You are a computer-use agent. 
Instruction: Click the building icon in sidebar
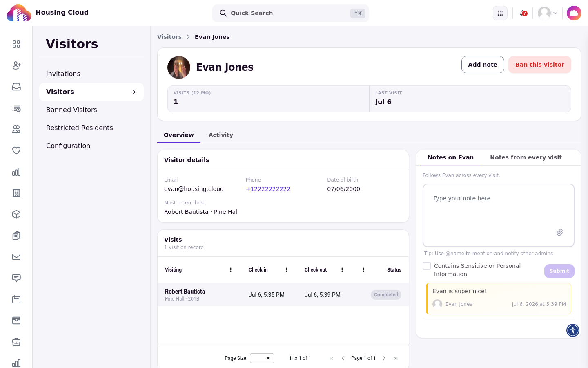pyautogui.click(x=16, y=193)
